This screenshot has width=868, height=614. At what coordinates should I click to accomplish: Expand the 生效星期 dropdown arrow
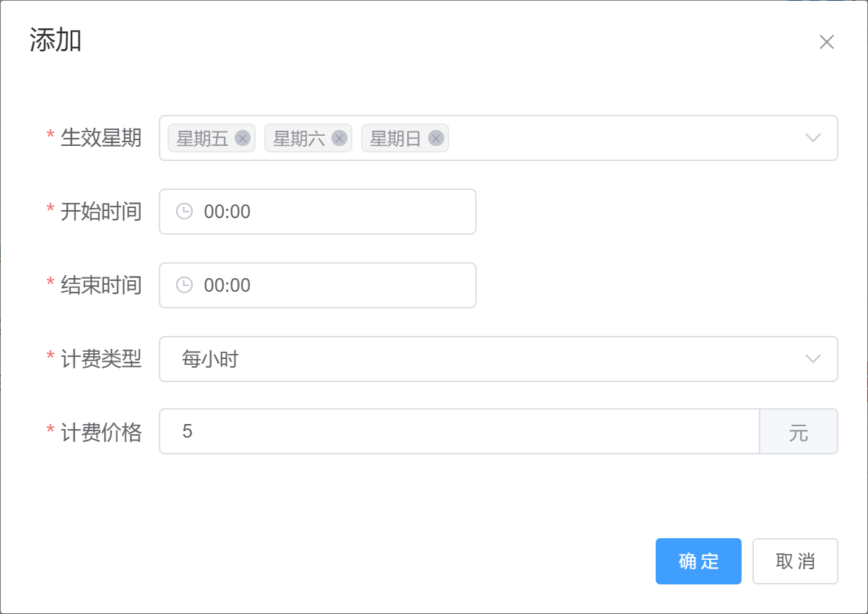coord(813,138)
